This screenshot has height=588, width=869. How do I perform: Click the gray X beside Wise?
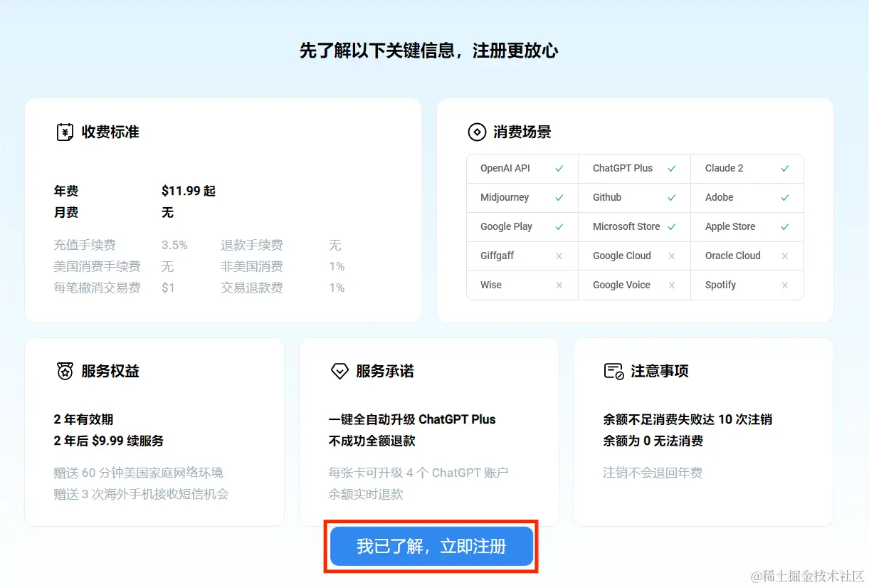pos(559,285)
